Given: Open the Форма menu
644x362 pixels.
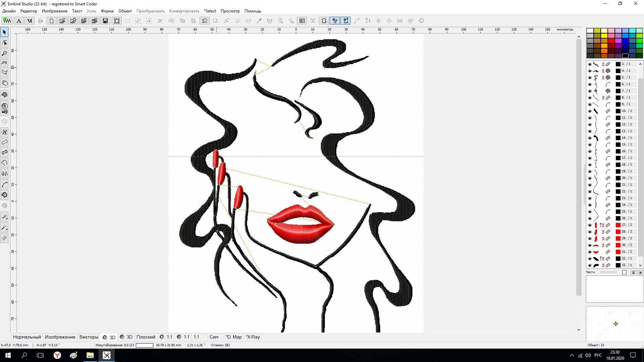Looking at the screenshot, I should pyautogui.click(x=107, y=11).
